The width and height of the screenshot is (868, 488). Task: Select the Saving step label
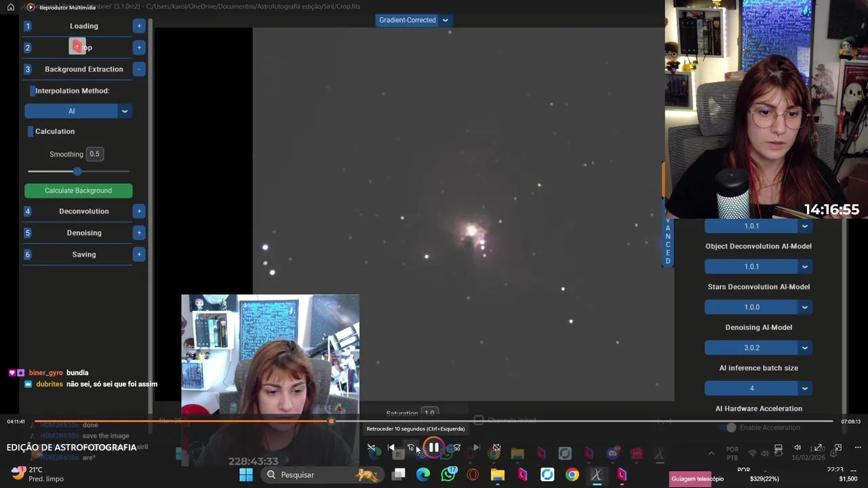point(84,255)
